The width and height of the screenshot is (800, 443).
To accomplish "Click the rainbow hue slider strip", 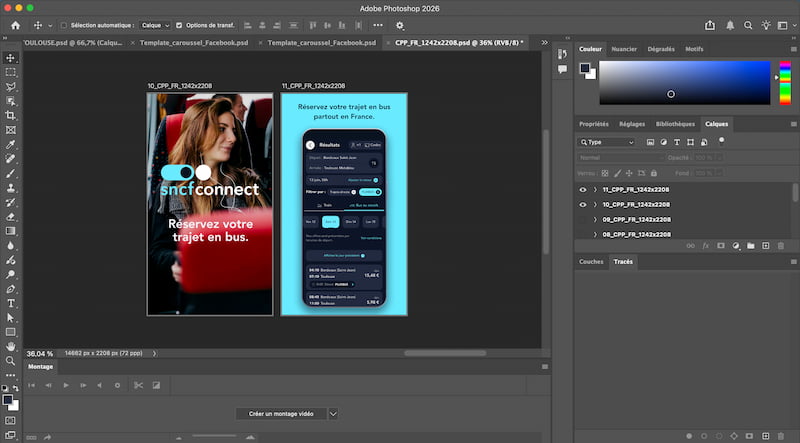I will click(785, 83).
